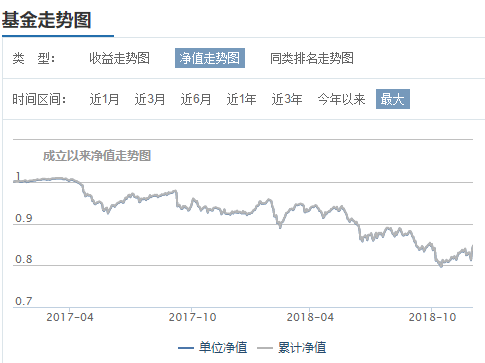
Task: Open the 同类排名走势图 chart
Action: point(312,58)
